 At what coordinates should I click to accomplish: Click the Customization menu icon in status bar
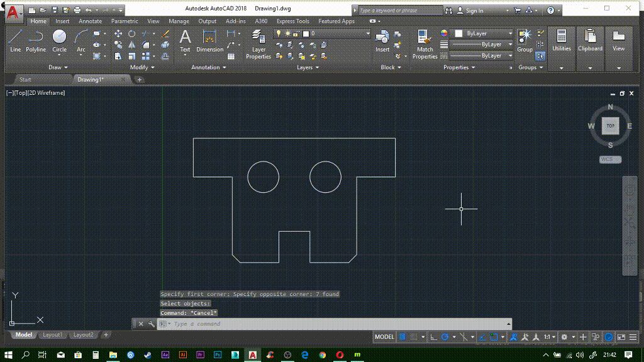tap(633, 337)
